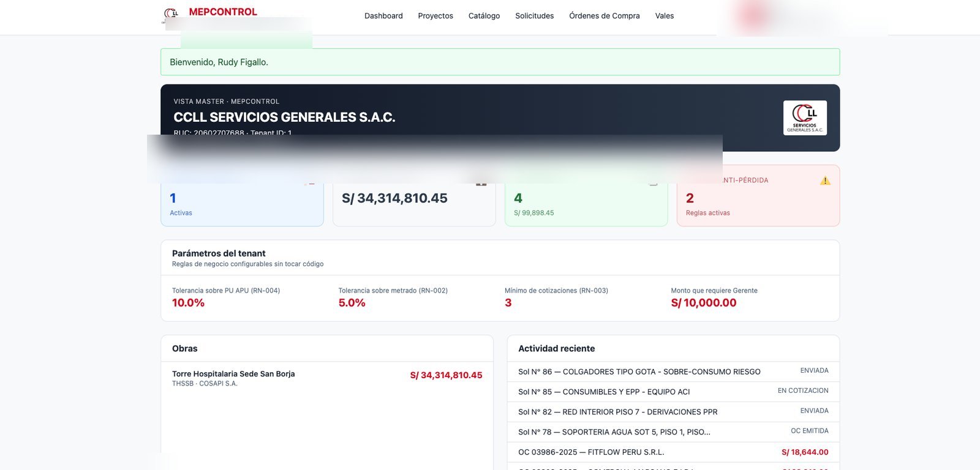
Task: Click the CLL Servicios Generales company logo
Action: (x=805, y=117)
